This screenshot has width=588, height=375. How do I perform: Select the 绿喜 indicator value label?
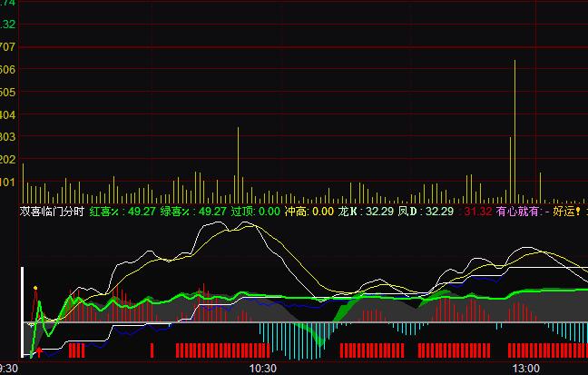point(193,212)
